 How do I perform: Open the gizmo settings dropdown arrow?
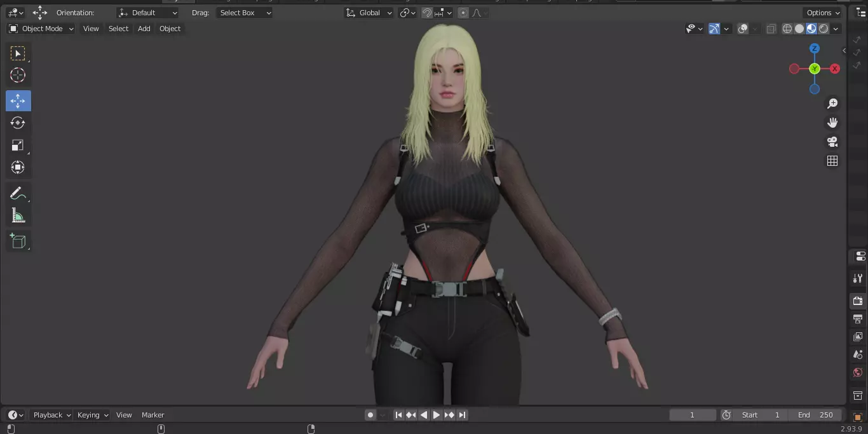click(x=726, y=29)
